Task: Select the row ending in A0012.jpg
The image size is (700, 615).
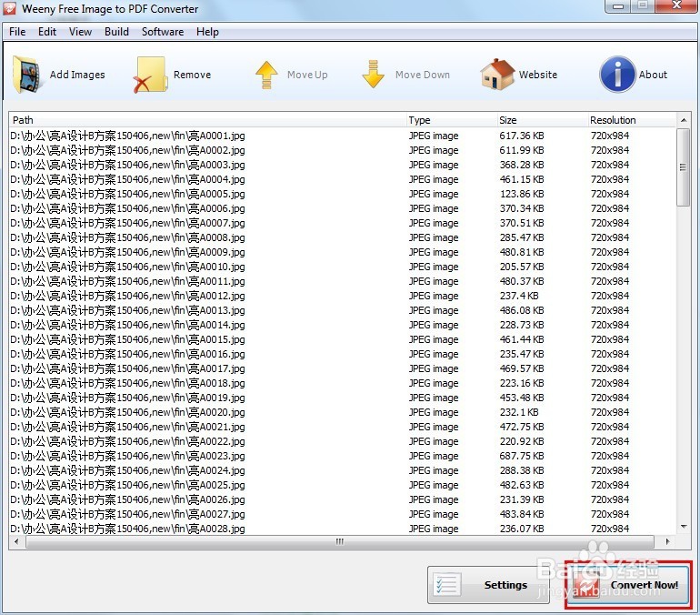Action: pyautogui.click(x=343, y=296)
